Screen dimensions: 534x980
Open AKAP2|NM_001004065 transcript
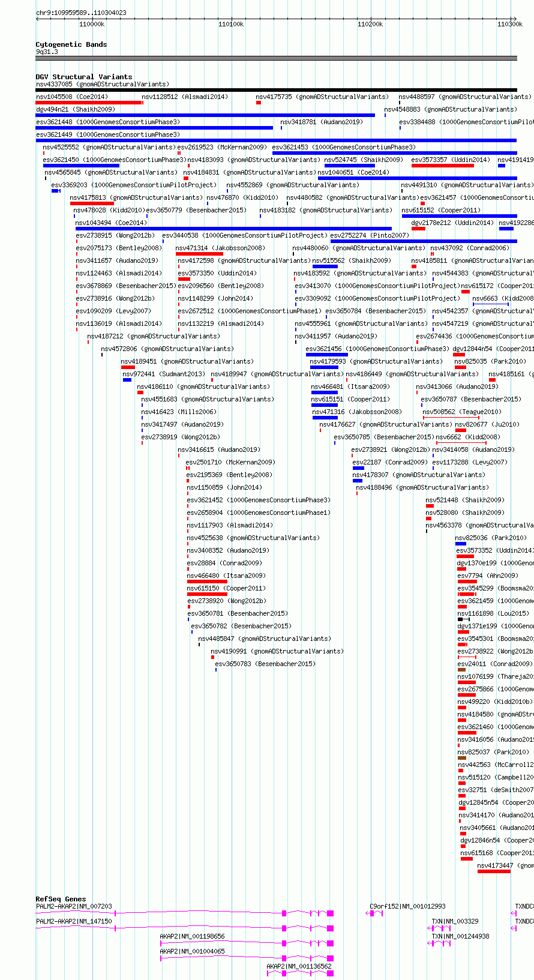(x=193, y=951)
